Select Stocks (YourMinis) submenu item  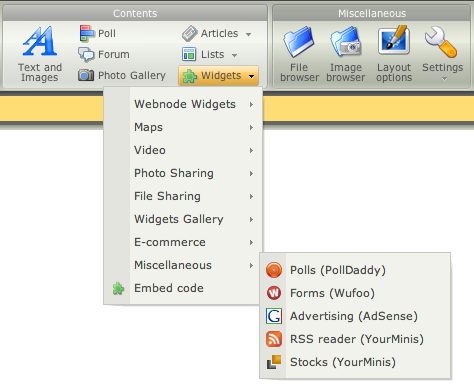355,362
